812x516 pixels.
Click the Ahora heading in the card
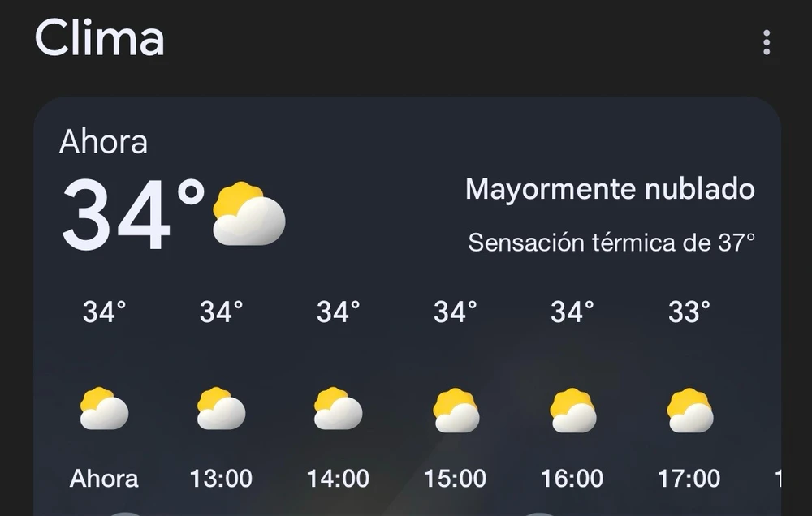[103, 142]
